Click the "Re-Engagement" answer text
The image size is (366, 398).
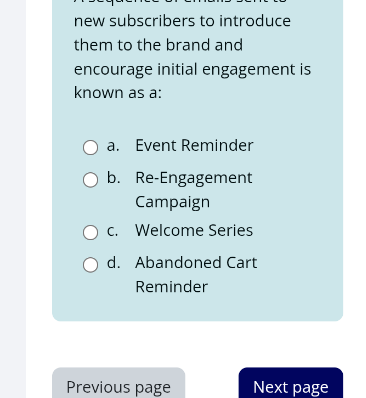click(x=194, y=178)
